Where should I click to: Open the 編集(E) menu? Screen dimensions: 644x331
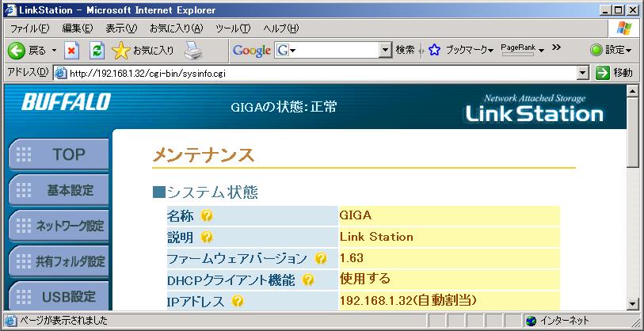coord(78,29)
